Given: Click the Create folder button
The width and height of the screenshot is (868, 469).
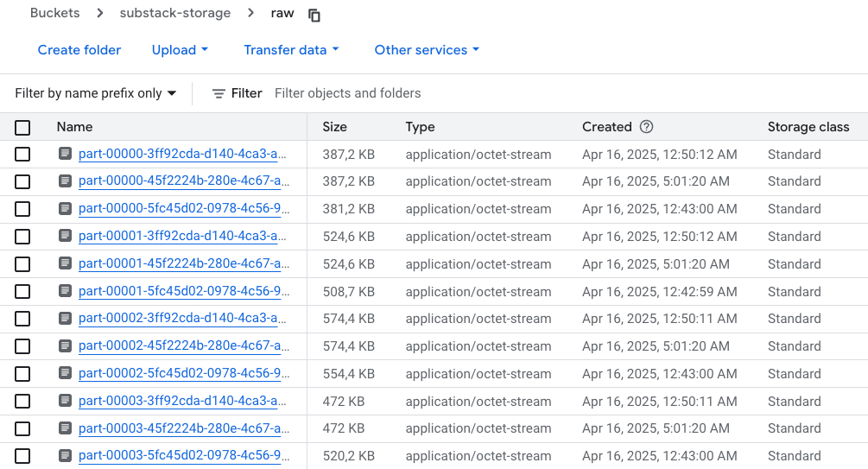Looking at the screenshot, I should [x=79, y=50].
